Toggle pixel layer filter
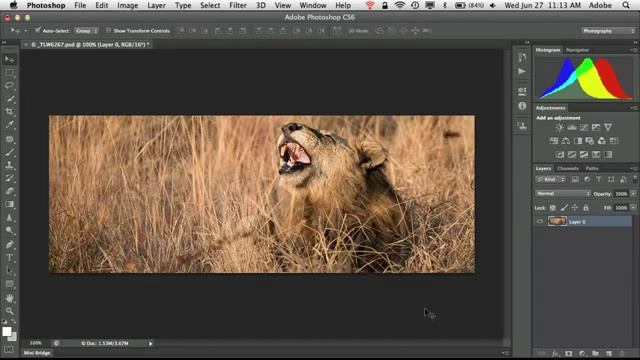640x360 pixels. [575, 180]
